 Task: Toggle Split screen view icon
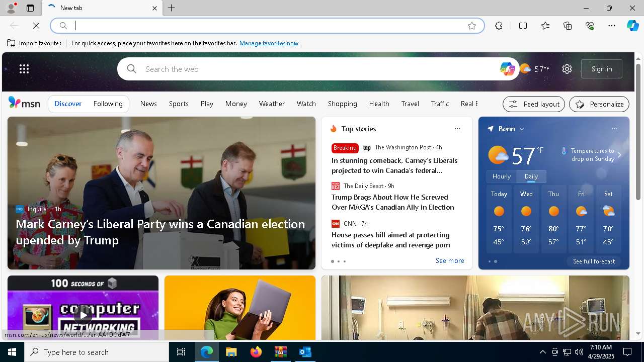click(523, 26)
